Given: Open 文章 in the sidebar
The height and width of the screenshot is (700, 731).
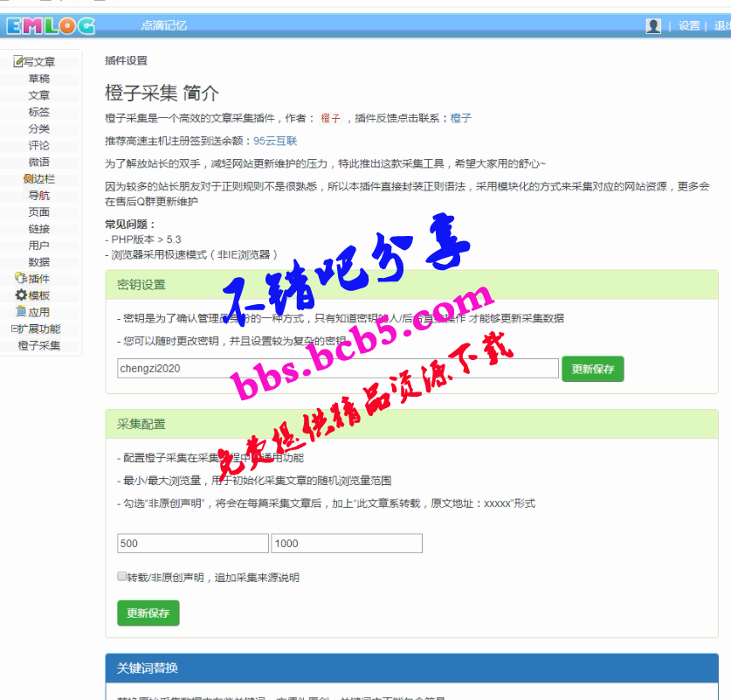Looking at the screenshot, I should click(x=39, y=95).
